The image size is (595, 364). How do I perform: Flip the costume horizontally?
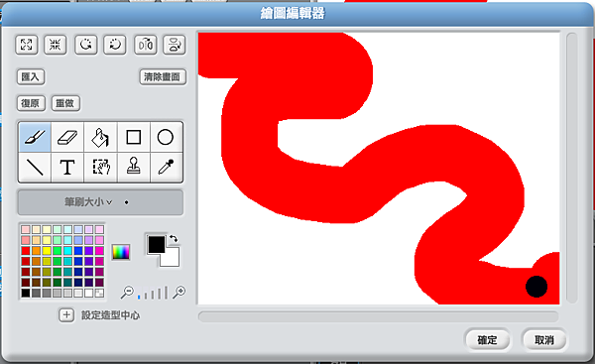[x=146, y=45]
